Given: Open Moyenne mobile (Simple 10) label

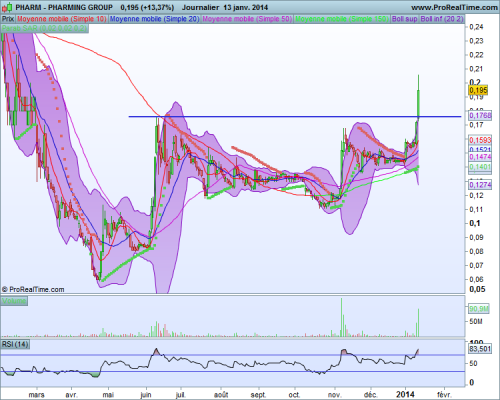Looking at the screenshot, I should click(62, 19).
